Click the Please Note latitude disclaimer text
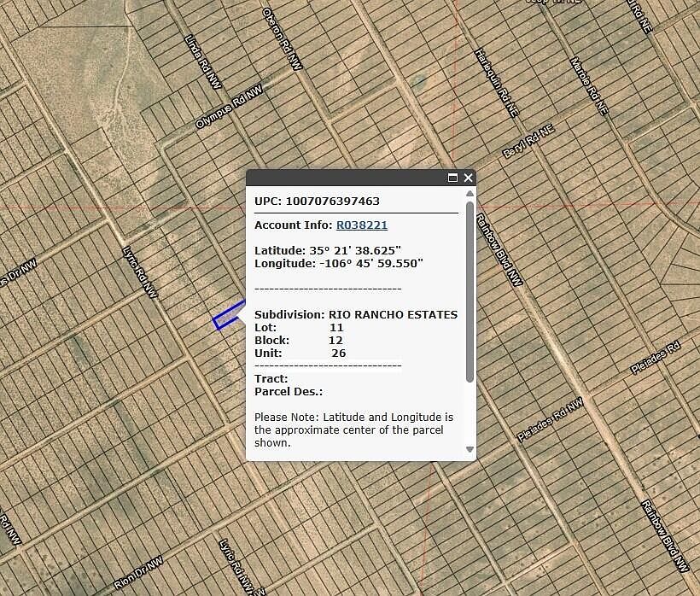The width and height of the screenshot is (700, 596). coord(353,430)
